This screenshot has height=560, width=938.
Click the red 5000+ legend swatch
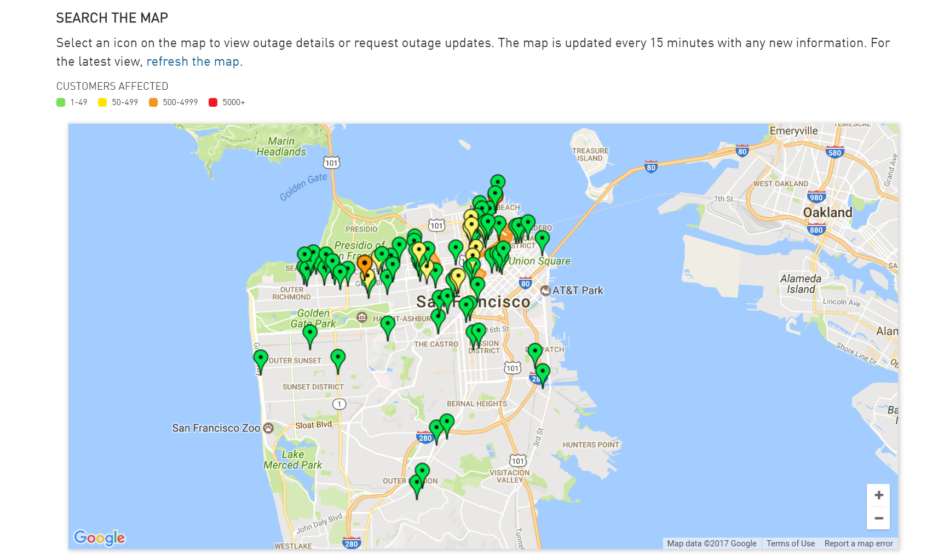[213, 102]
